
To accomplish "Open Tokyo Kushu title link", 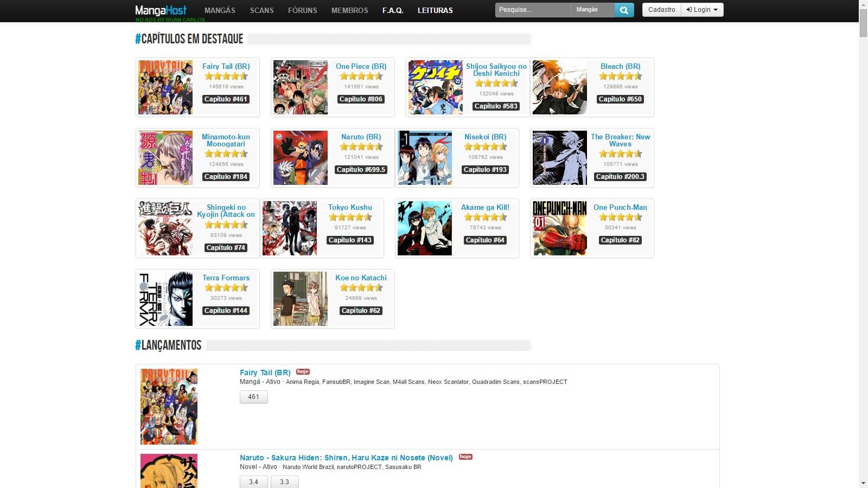I will click(350, 207).
